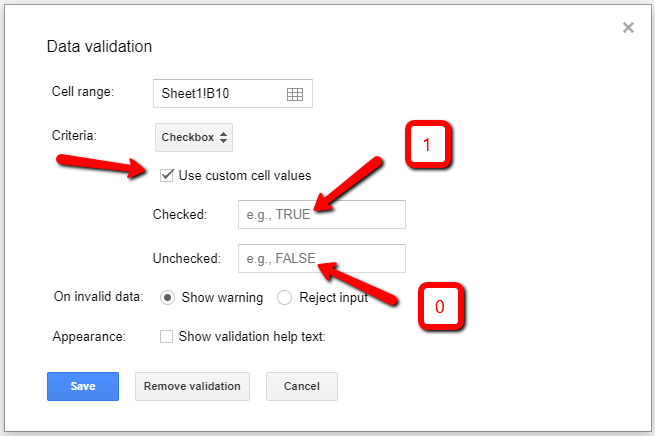
Task: Click the Criteria dropdown arrow indicator
Action: (x=224, y=136)
